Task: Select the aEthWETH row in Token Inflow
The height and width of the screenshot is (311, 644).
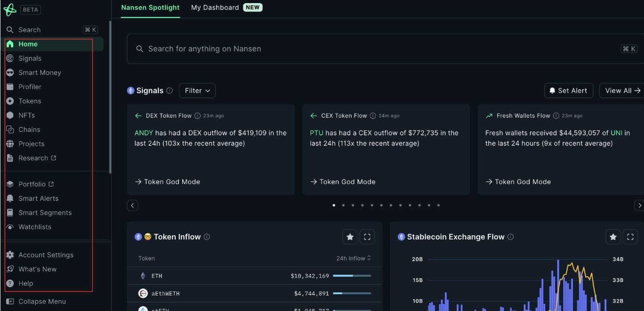Action: [x=254, y=293]
